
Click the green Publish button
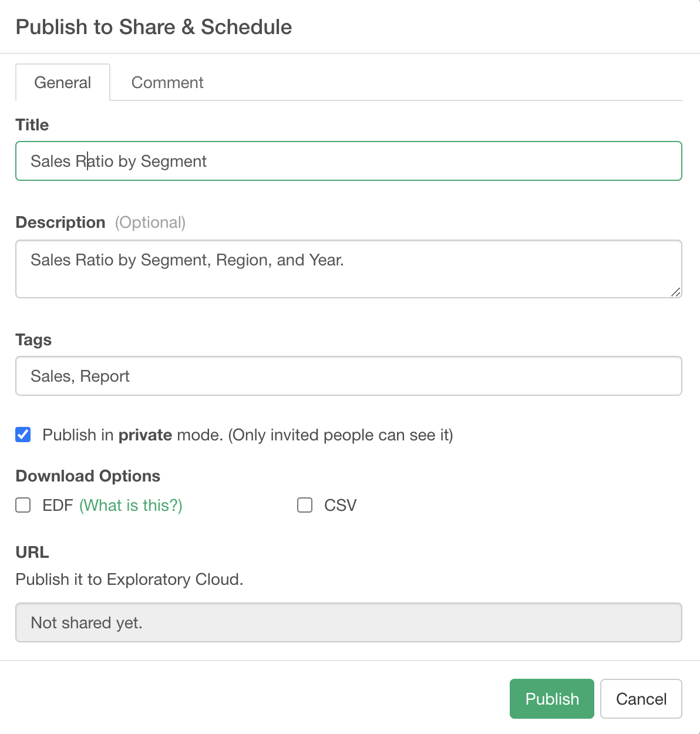552,699
